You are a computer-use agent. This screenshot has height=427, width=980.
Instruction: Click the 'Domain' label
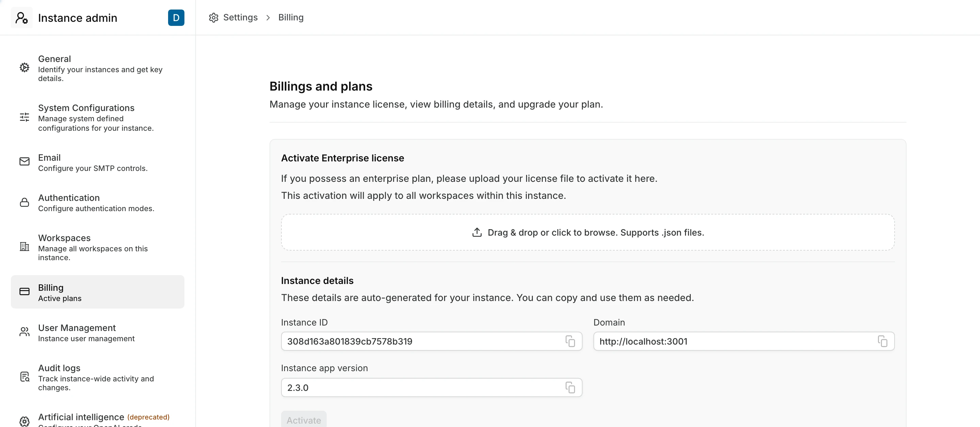[609, 323]
